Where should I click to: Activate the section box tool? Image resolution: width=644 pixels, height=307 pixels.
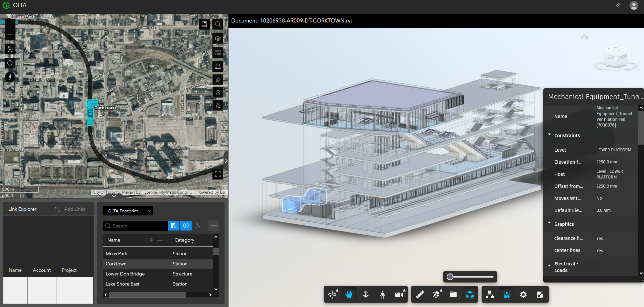pos(436,294)
